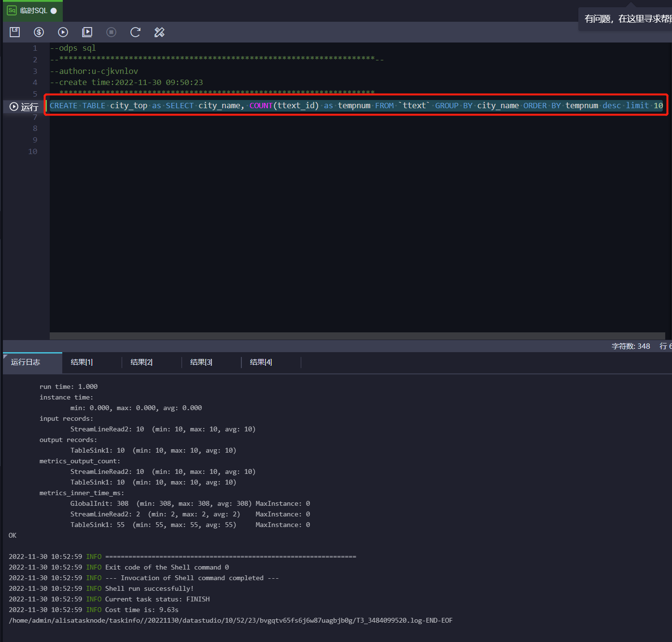Open the 结果[3] results tab
The image size is (672, 642).
(201, 362)
